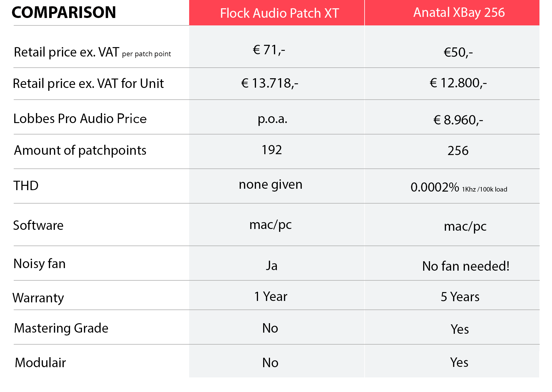
Task: Select the Flock Audio Patch XT column header
Action: coord(279,13)
